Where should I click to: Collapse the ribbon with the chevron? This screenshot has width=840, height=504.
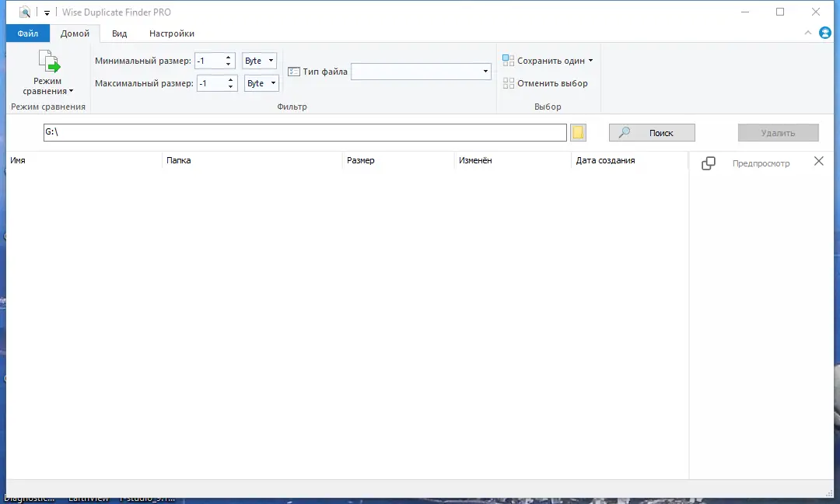tap(808, 33)
